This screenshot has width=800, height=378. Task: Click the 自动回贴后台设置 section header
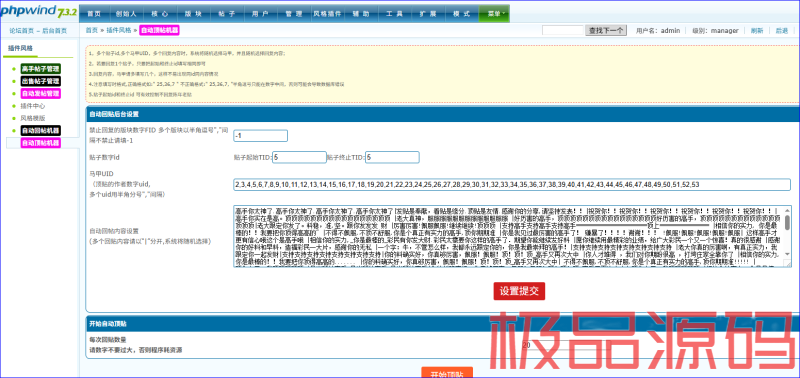tap(442, 114)
